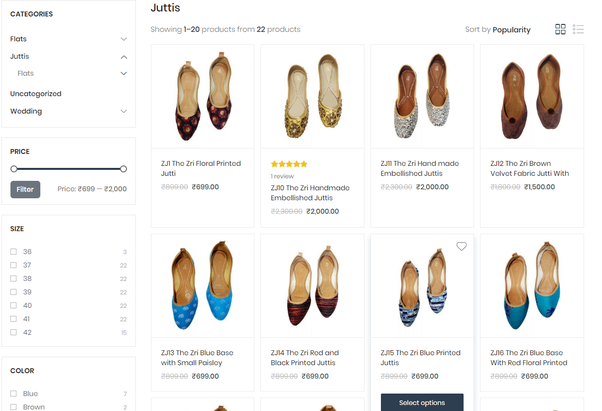Select the Flats subcategory under Juttis

tap(26, 73)
